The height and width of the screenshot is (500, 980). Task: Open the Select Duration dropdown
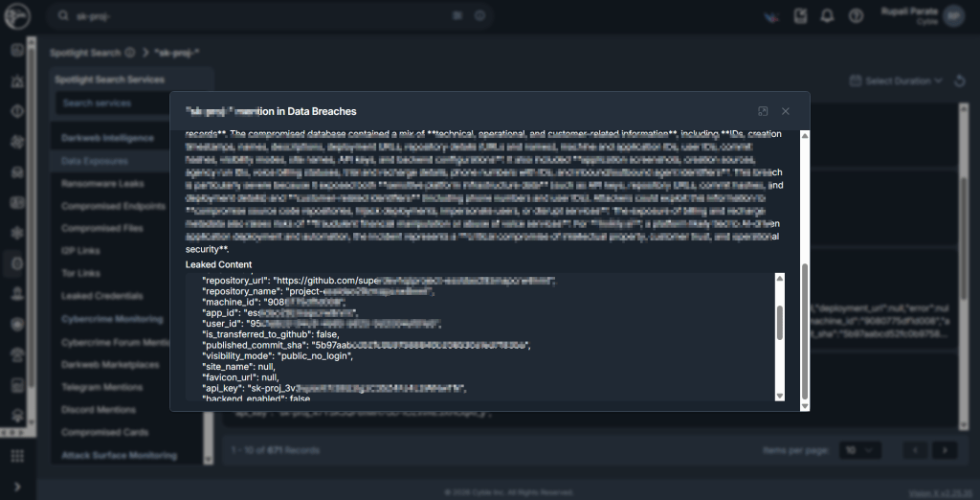click(x=896, y=80)
